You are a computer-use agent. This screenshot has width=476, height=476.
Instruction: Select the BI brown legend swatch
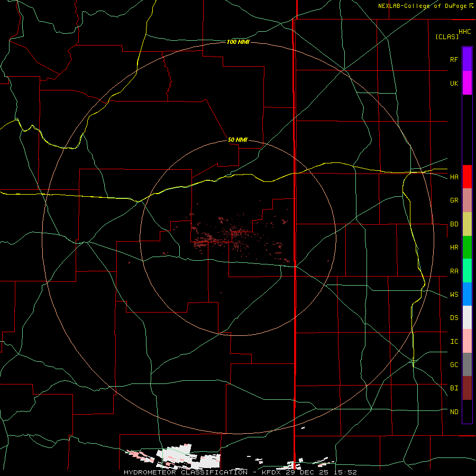467,388
